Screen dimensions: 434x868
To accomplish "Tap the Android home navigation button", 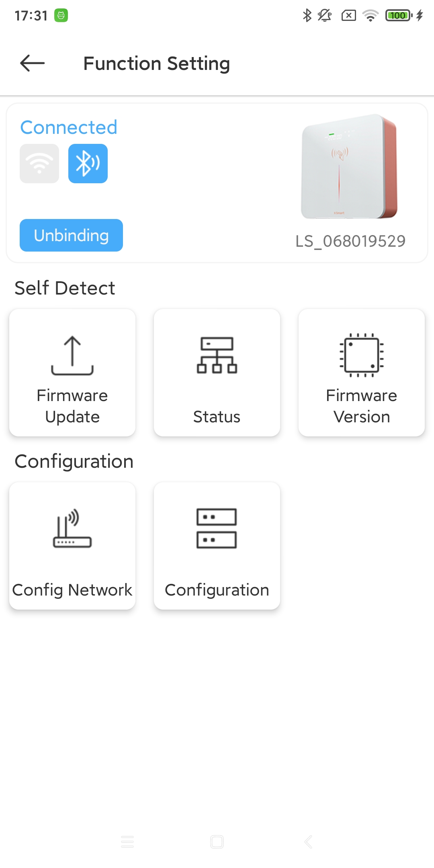I will (x=217, y=841).
